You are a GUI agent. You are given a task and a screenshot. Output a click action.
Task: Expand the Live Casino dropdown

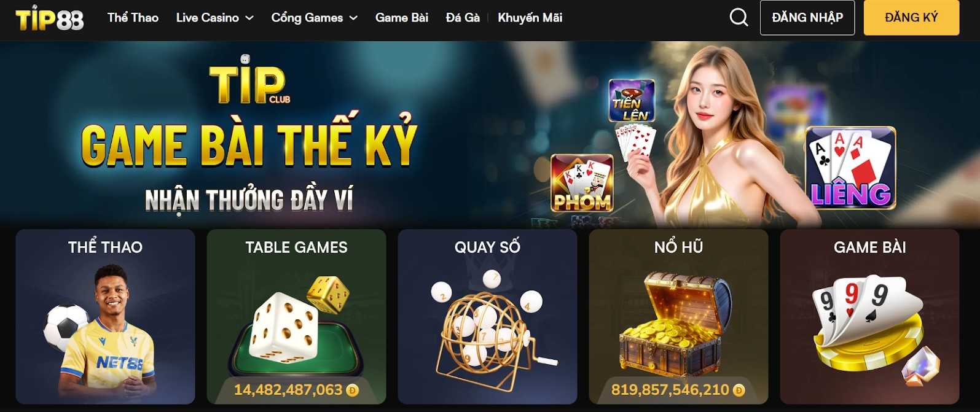214,18
